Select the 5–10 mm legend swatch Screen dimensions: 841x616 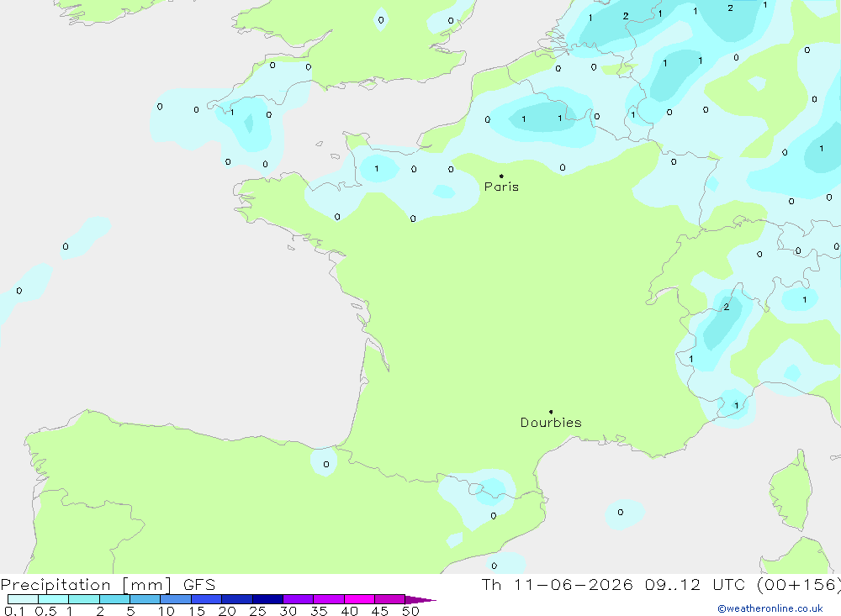pos(145,599)
